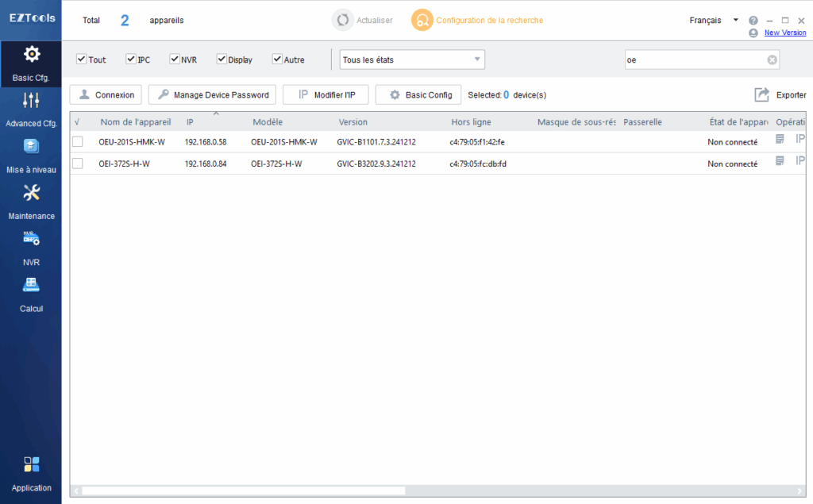This screenshot has height=504, width=813.
Task: Click the Actualiser refresh icon
Action: (342, 20)
